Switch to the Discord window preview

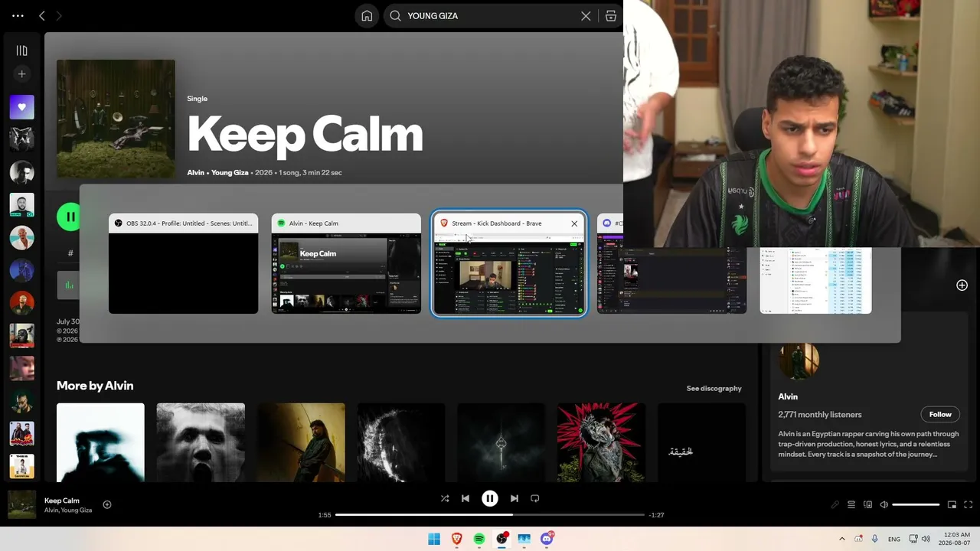[671, 263]
